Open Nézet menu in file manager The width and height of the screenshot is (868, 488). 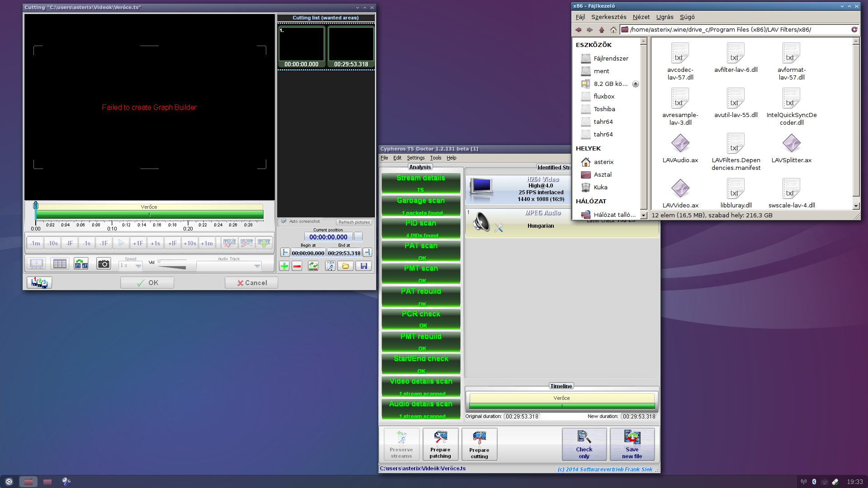click(641, 17)
